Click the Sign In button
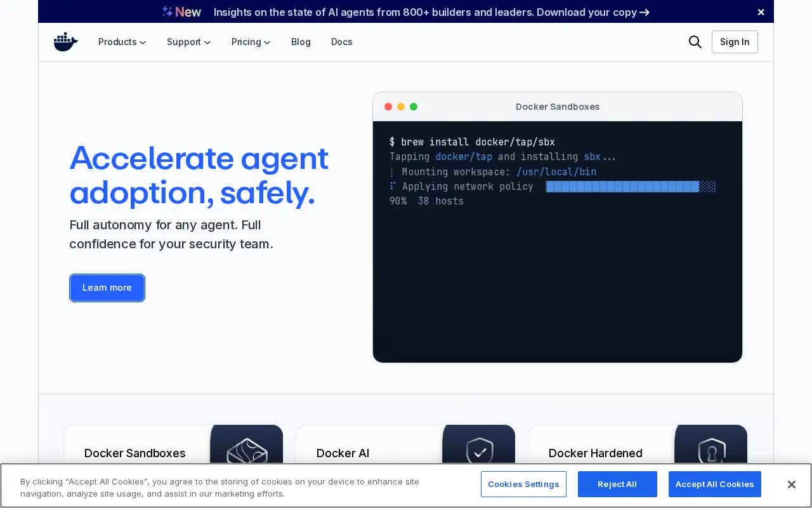 735,42
